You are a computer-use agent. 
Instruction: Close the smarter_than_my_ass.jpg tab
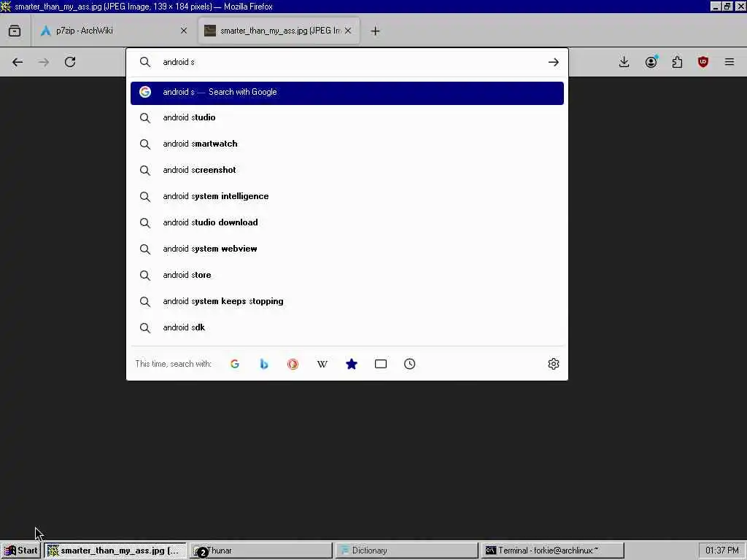(348, 31)
